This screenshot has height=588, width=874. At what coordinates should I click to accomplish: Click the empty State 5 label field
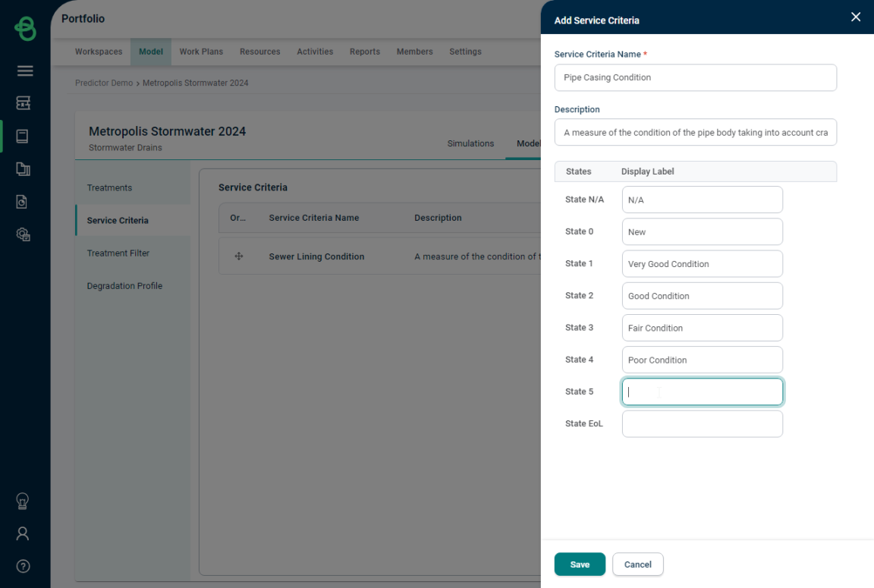pos(703,391)
